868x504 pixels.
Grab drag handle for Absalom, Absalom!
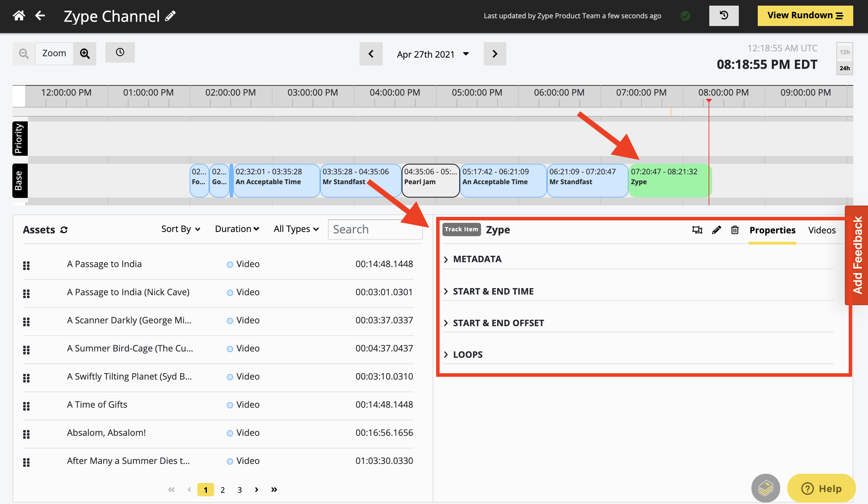(x=26, y=434)
